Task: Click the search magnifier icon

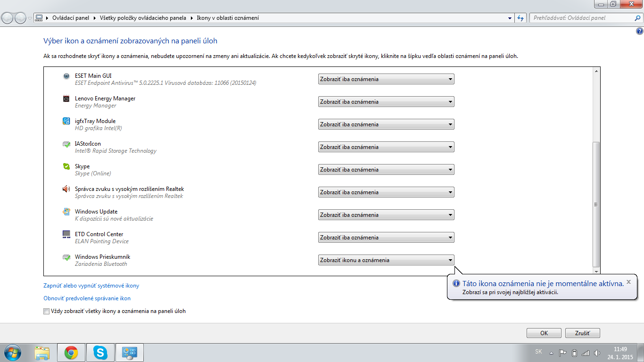Action: pos(637,18)
